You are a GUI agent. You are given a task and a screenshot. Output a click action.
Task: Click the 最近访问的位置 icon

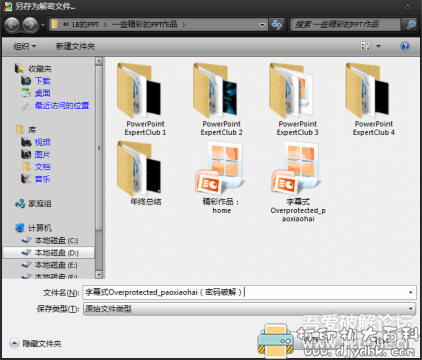(x=26, y=105)
